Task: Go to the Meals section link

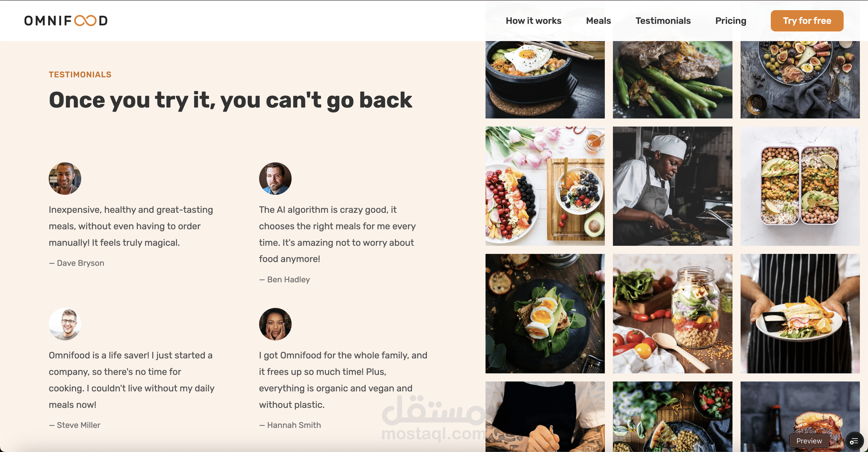Action: (598, 21)
